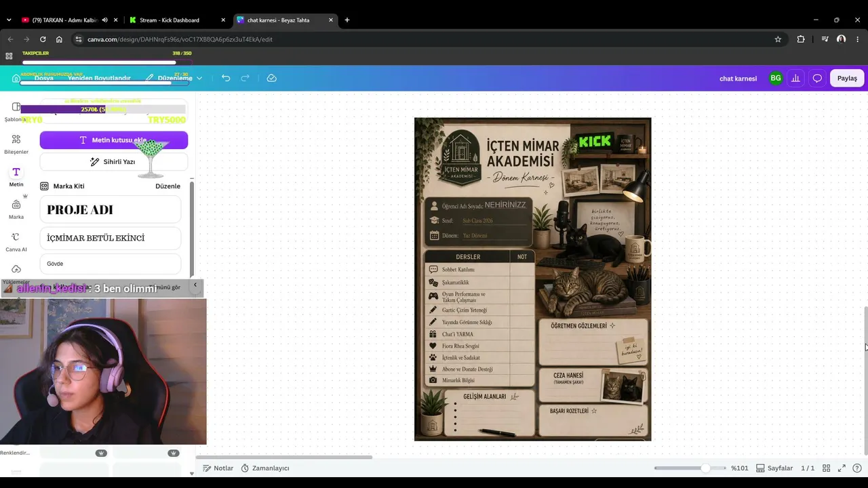The image size is (868, 488).
Task: Click the %101 zoom percentage
Action: pyautogui.click(x=739, y=468)
